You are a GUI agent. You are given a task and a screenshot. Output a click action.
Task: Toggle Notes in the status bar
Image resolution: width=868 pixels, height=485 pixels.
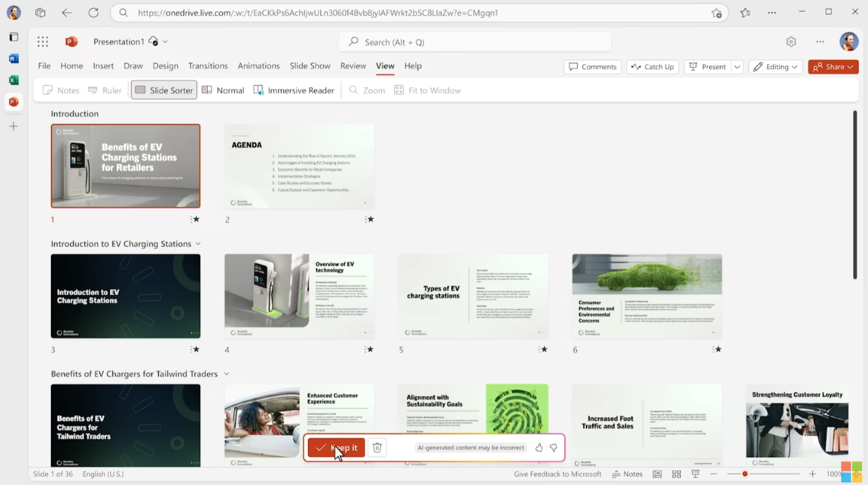coord(627,474)
